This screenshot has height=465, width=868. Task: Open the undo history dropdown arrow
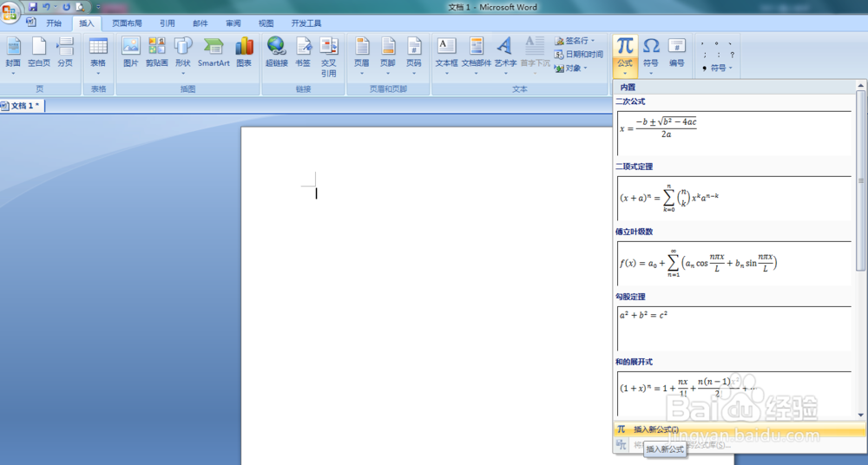(56, 7)
